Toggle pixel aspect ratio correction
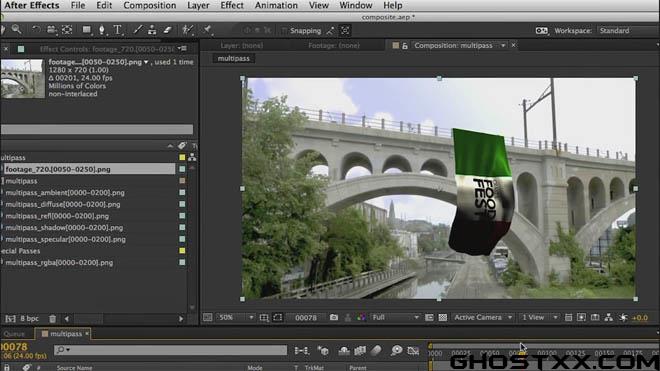660x371 pixels. [568, 318]
